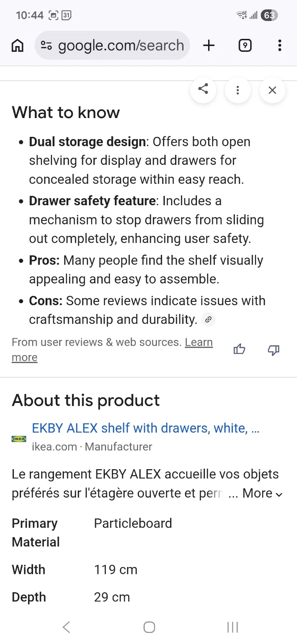Close the product panel with X
This screenshot has width=297, height=644.
272,90
